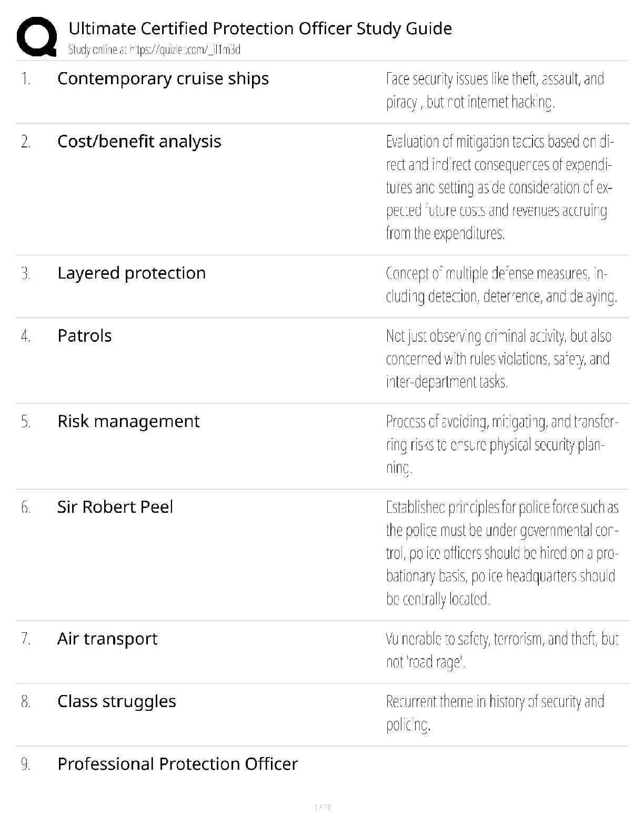Click the Layered protection term
The image size is (644, 834).
coord(131,273)
